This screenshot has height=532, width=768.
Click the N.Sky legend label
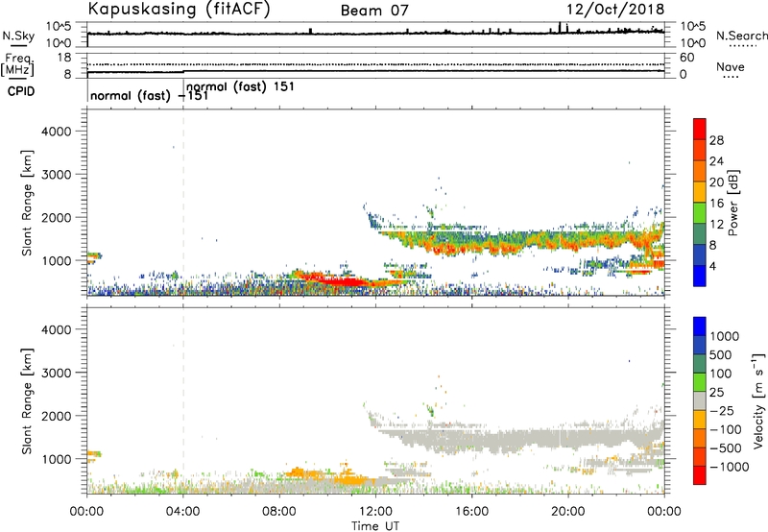point(18,36)
